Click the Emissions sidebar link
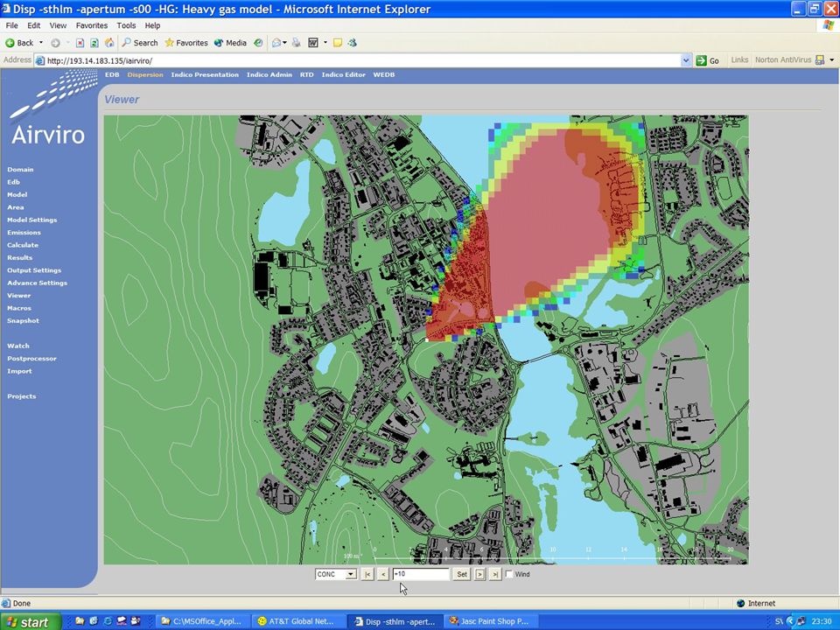The image size is (840, 630). [24, 233]
